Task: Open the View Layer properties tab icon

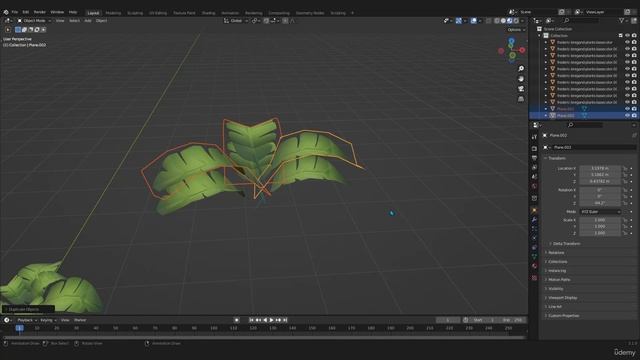Action: coord(534,167)
